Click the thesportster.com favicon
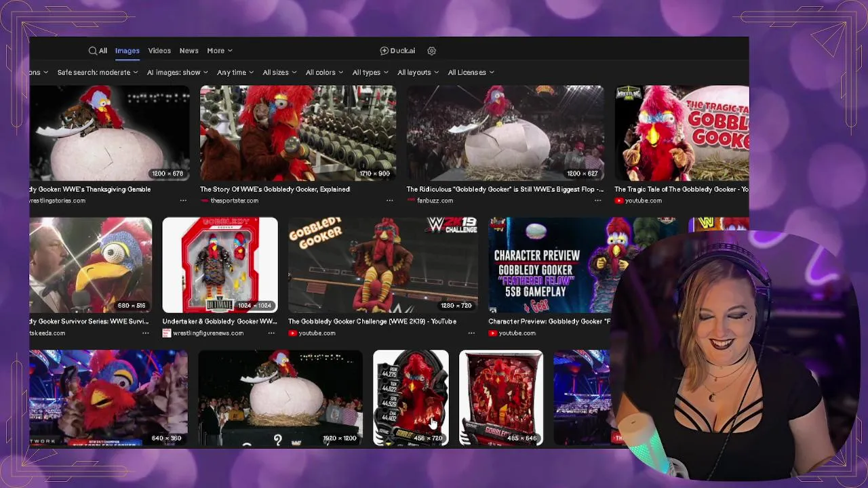This screenshot has height=488, width=868. pyautogui.click(x=204, y=201)
